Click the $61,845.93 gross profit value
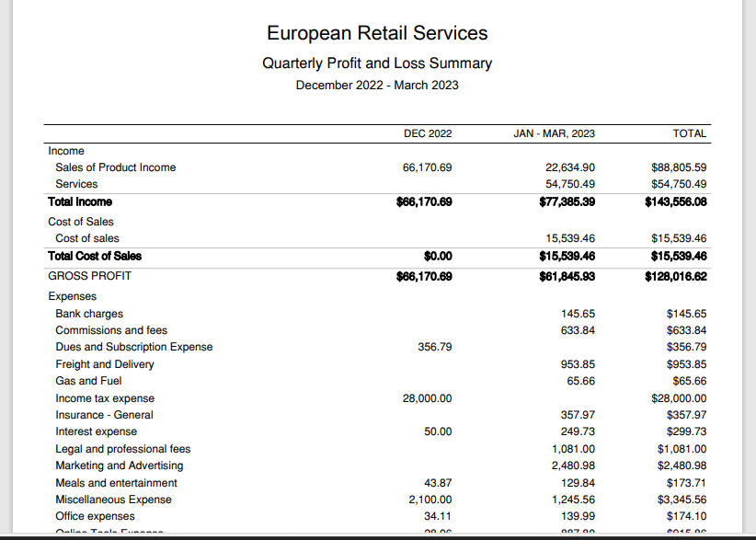The image size is (756, 540). click(x=567, y=277)
